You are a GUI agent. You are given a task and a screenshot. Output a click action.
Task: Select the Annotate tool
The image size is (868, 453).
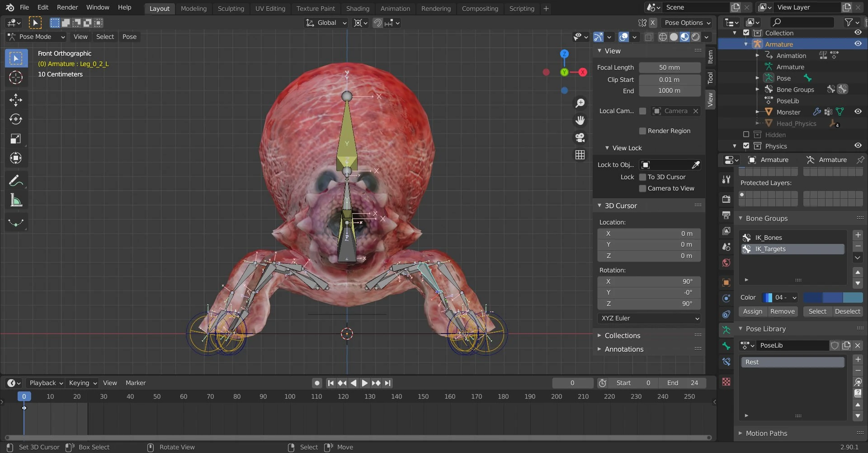(x=16, y=180)
